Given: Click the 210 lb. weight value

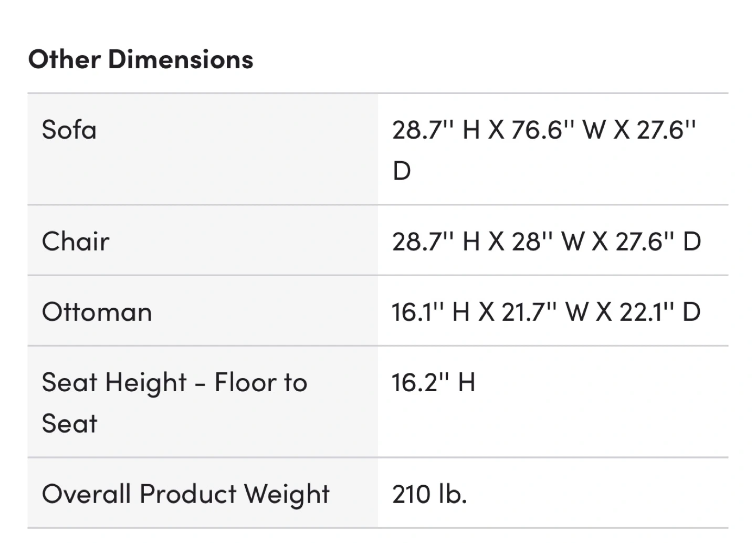Looking at the screenshot, I should 429,494.
